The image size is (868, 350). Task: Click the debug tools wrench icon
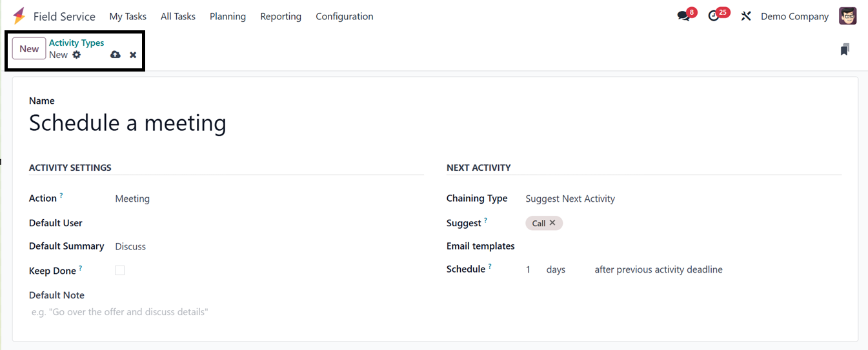tap(746, 16)
